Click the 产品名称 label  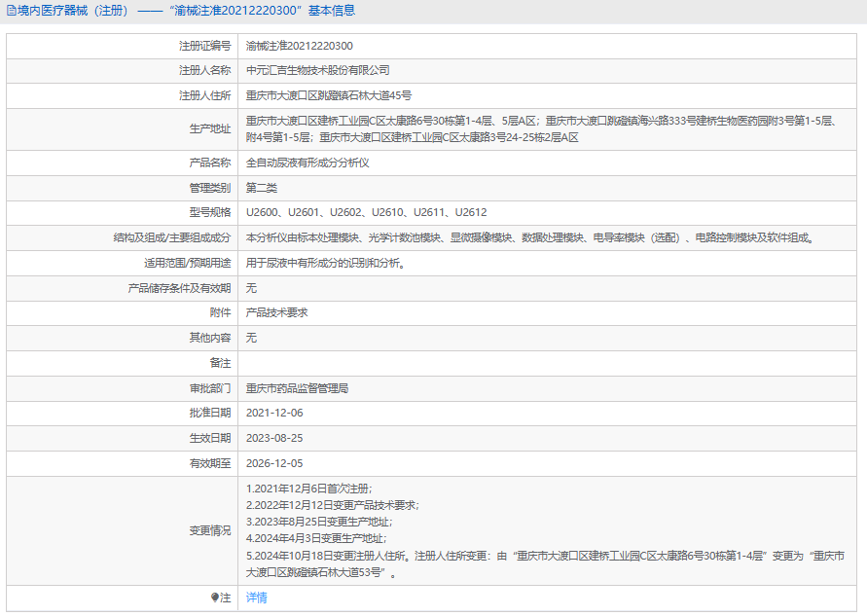[x=210, y=163]
